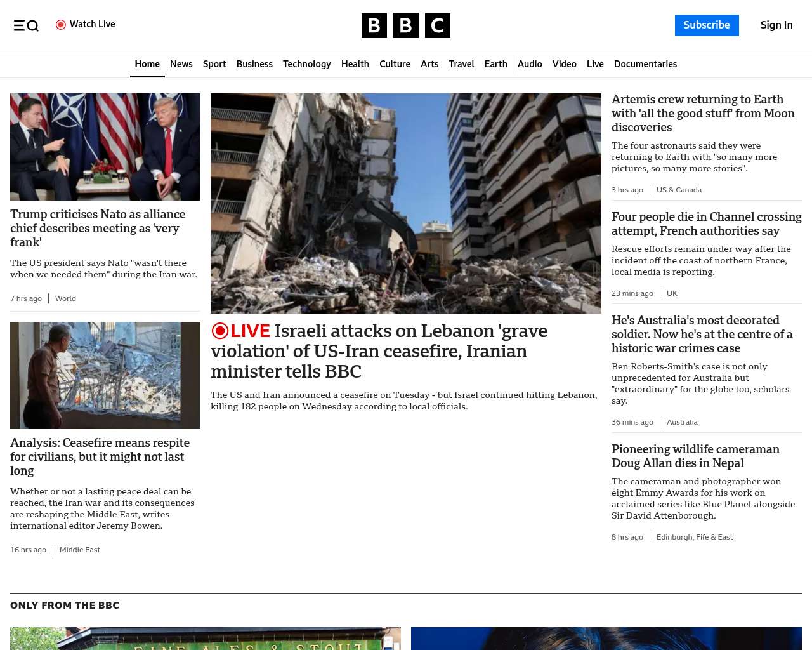Screen dimensions: 812x650
Task: Go to the News section
Action: click(181, 64)
